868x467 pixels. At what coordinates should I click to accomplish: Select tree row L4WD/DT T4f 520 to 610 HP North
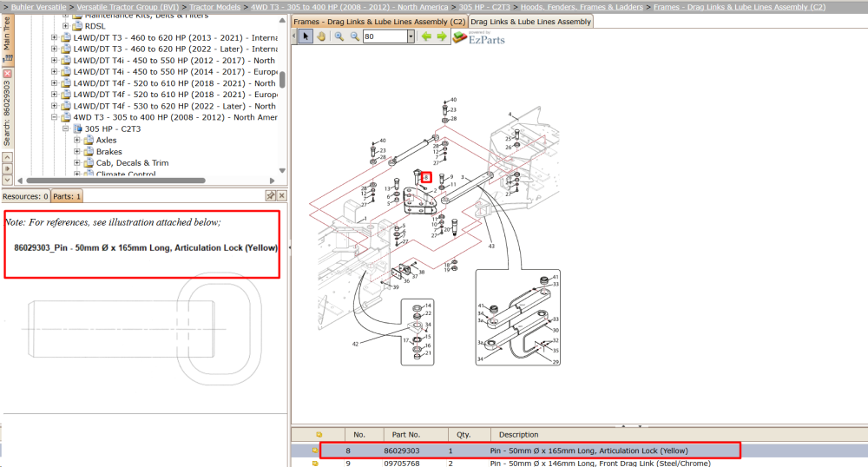coord(174,83)
